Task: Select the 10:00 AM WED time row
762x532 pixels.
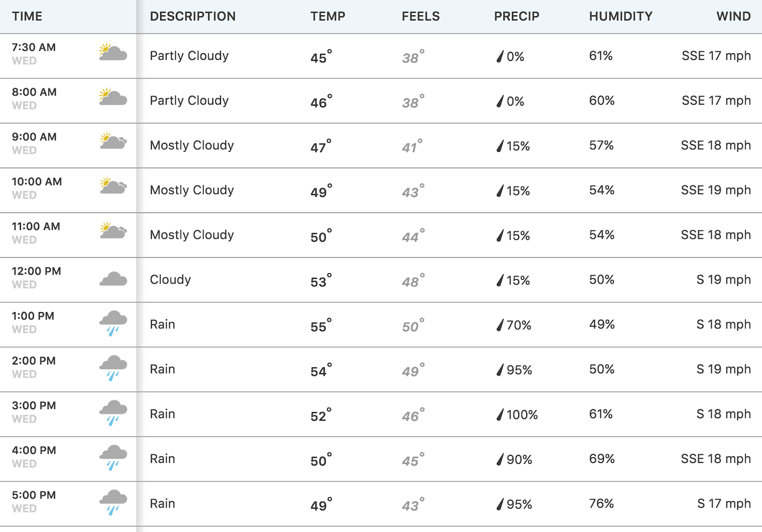Action: tap(381, 190)
